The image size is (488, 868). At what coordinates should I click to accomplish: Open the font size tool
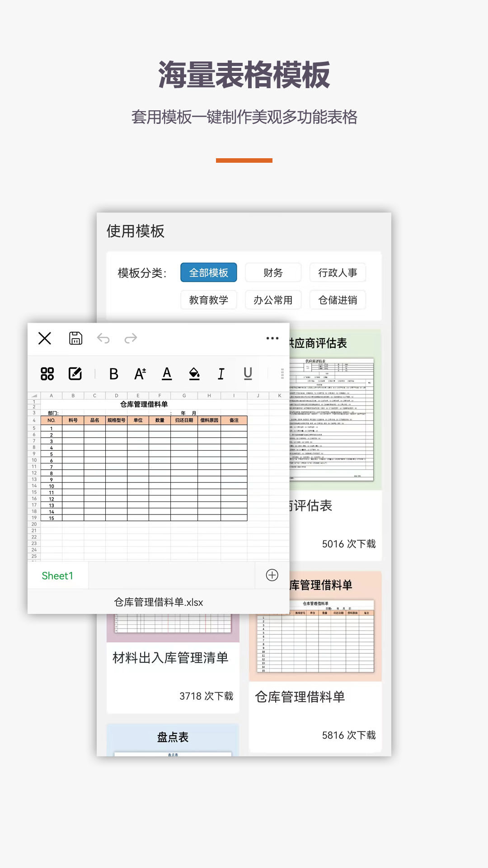[140, 374]
